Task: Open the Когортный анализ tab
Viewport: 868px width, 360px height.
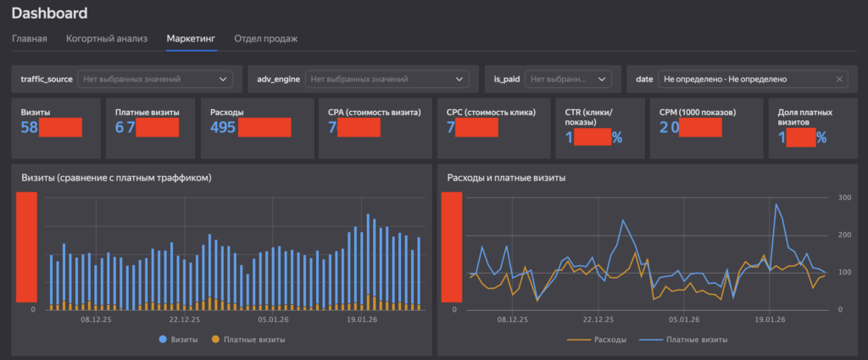Action: coord(107,39)
